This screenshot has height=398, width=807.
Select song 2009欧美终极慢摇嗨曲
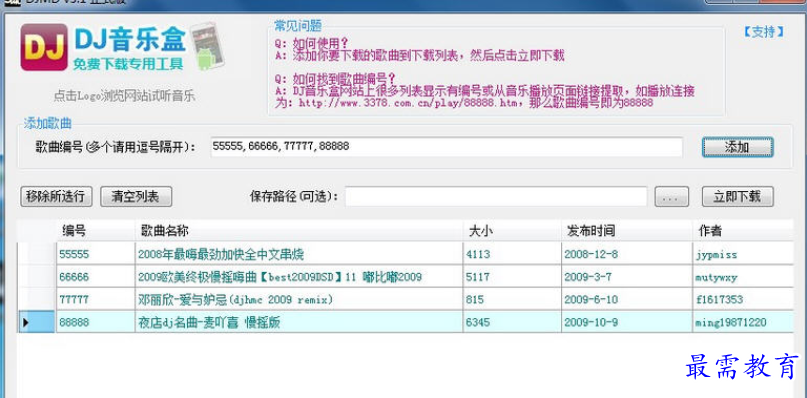(299, 276)
